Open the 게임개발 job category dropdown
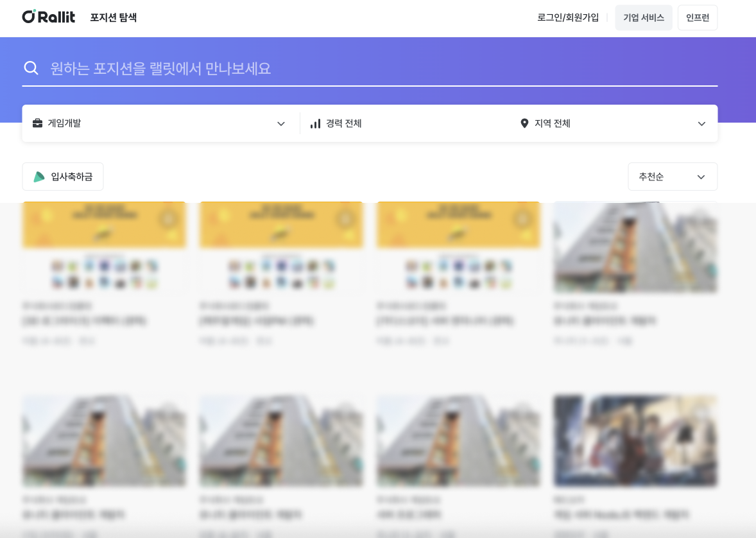756x538 pixels. point(160,123)
